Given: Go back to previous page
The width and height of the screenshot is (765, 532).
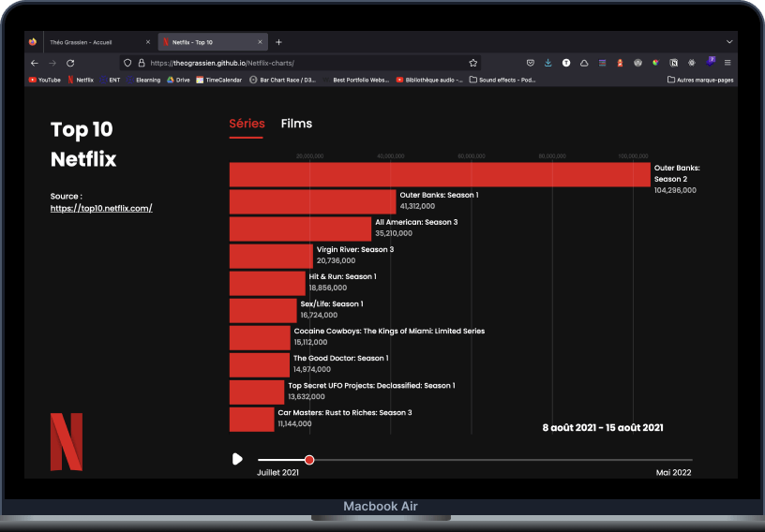Looking at the screenshot, I should [34, 63].
